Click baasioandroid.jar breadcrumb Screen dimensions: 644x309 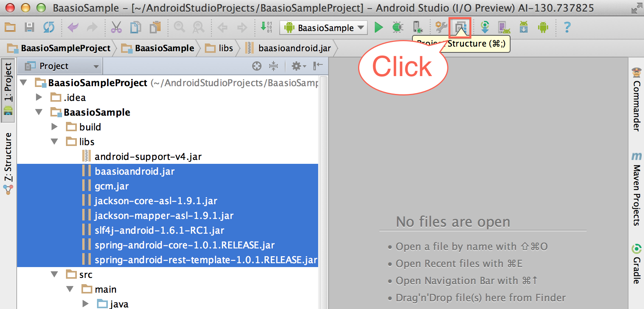[x=288, y=48]
